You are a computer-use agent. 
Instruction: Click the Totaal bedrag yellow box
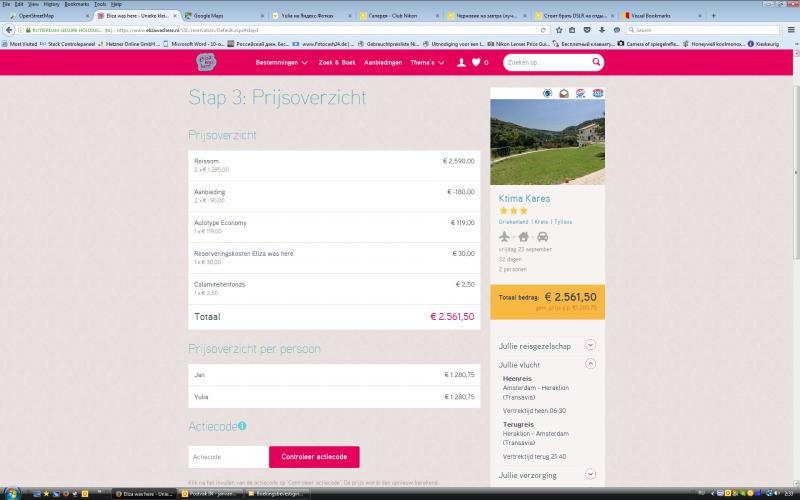pos(547,302)
